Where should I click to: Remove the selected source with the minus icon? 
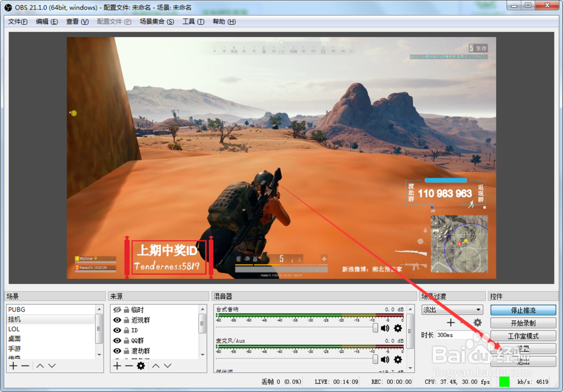pyautogui.click(x=129, y=366)
